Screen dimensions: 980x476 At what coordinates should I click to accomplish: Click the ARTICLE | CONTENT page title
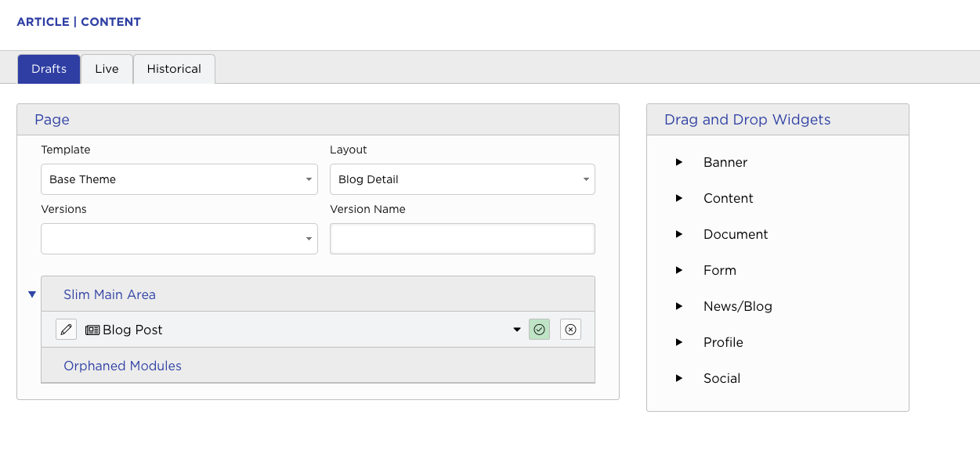coord(79,22)
